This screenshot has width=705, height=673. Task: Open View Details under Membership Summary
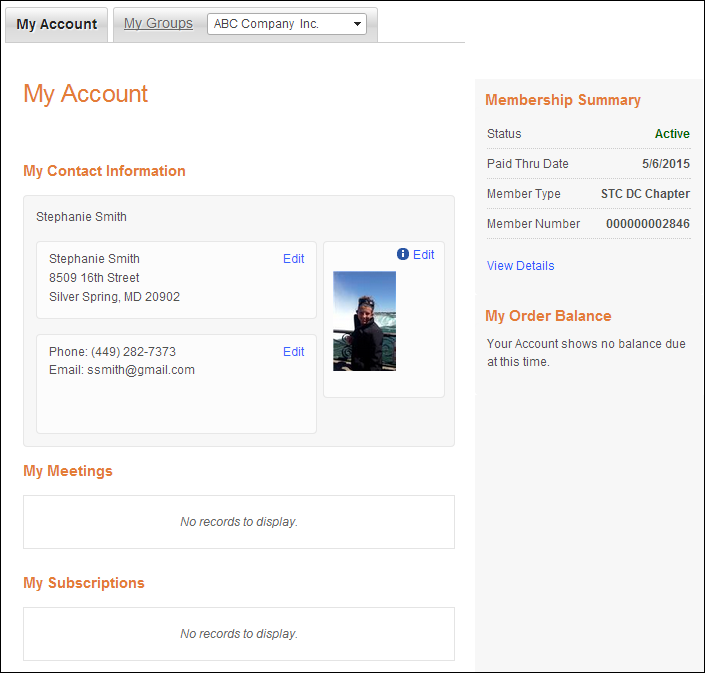pos(521,266)
